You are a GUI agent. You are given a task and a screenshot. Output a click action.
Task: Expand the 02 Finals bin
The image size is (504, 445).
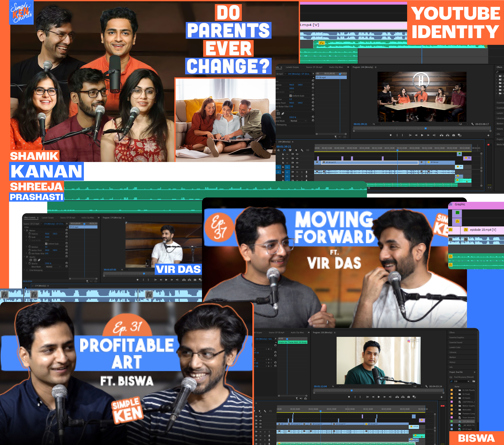[x=456, y=394]
